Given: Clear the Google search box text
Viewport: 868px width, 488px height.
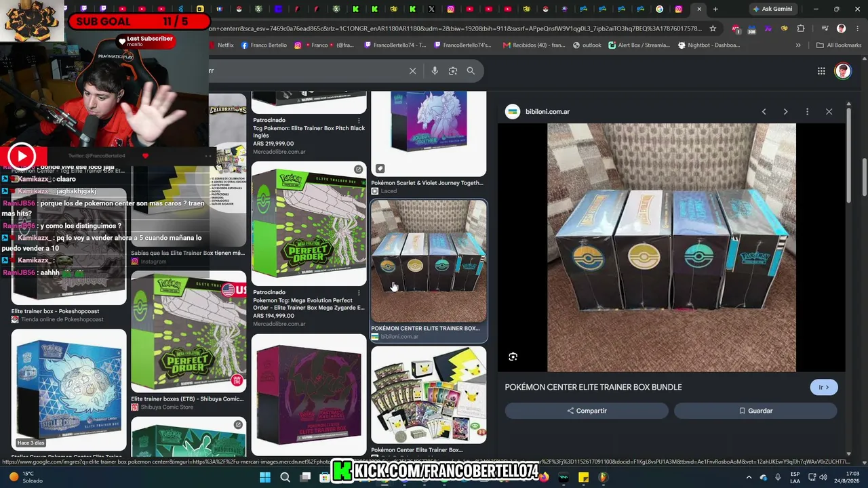Looking at the screenshot, I should pos(412,70).
